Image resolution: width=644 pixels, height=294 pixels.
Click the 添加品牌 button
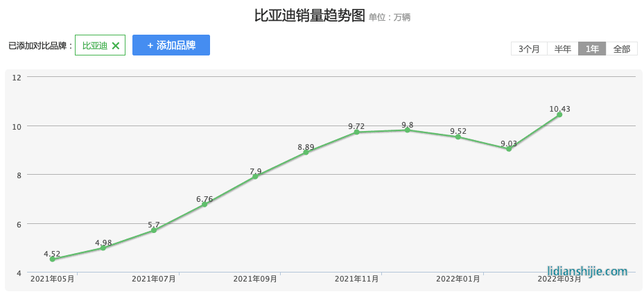tap(171, 45)
